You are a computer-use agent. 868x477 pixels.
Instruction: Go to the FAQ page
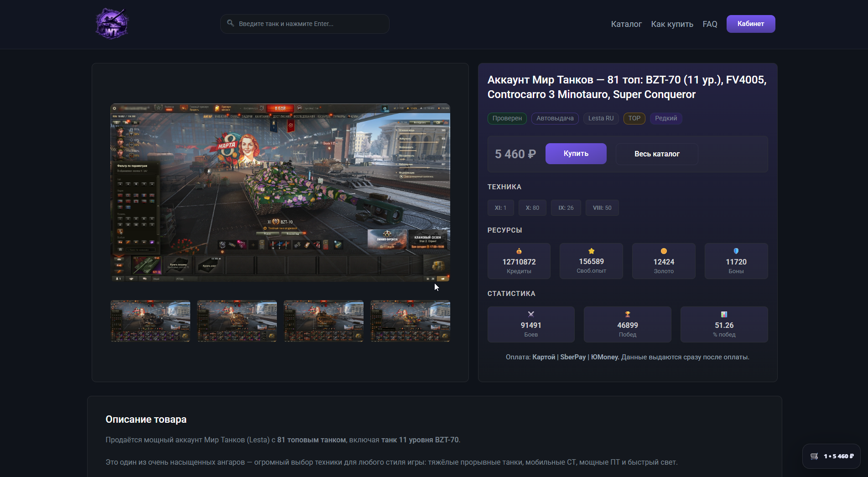[710, 24]
